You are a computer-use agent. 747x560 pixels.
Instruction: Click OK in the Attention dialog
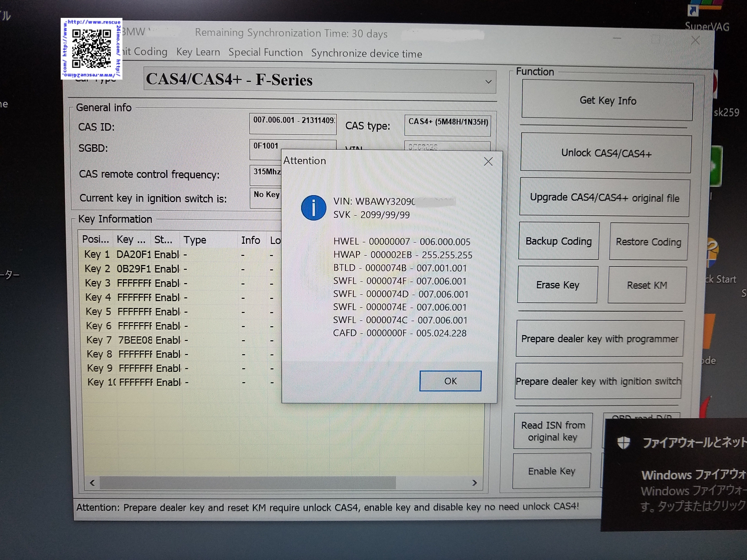pyautogui.click(x=450, y=381)
